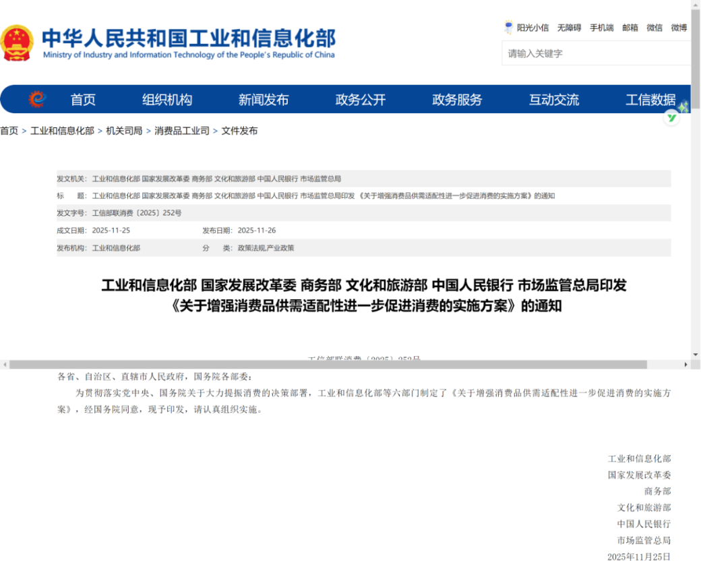Click the 无障碍 accessibility link

(x=569, y=28)
